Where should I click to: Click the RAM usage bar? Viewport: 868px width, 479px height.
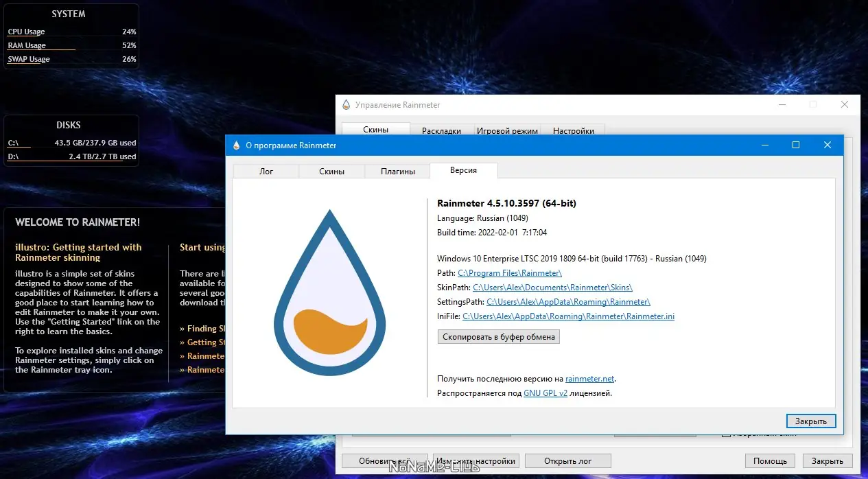[41, 50]
